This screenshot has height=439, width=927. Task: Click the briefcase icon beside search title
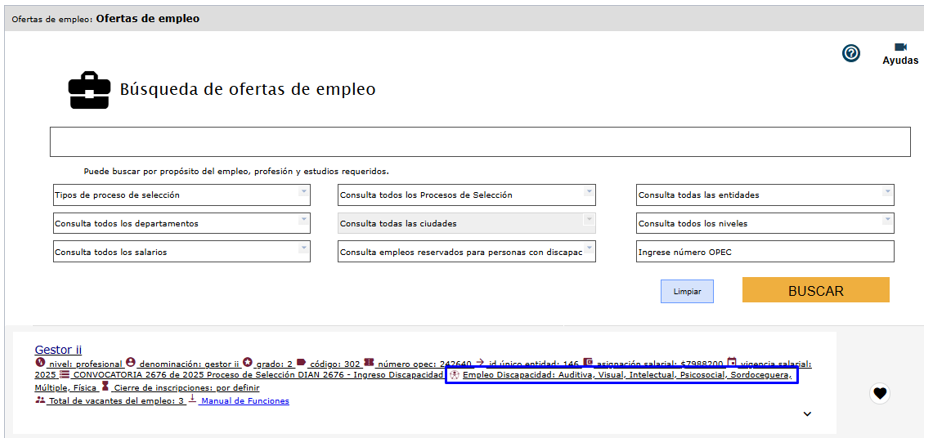[89, 90]
